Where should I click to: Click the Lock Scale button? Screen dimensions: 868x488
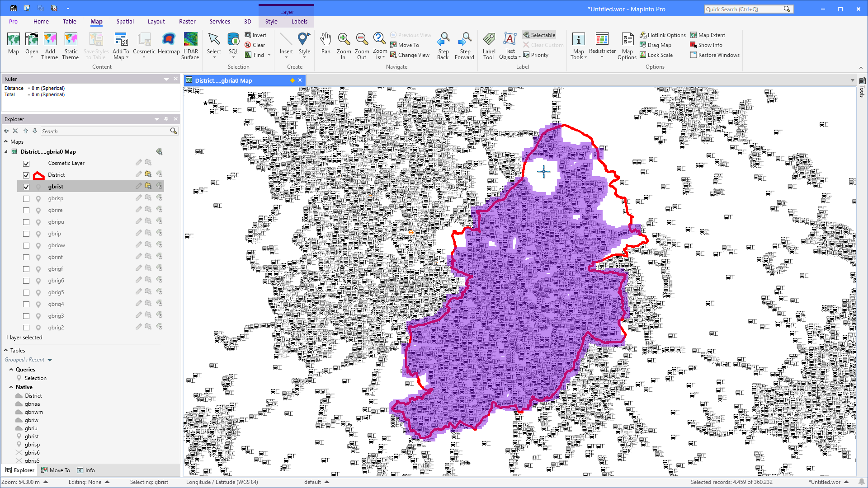656,55
